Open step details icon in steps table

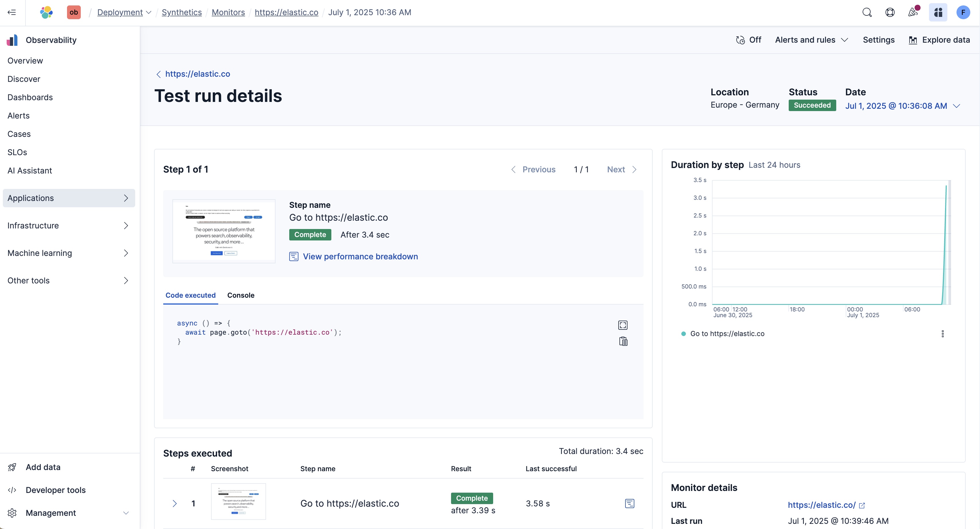[x=630, y=504]
